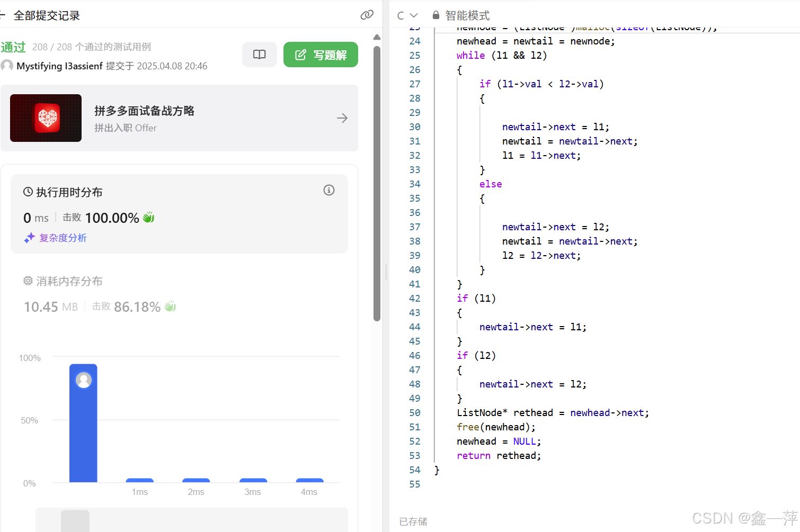
Task: Click the chip icon next to 消耗内存分布
Action: (28, 281)
